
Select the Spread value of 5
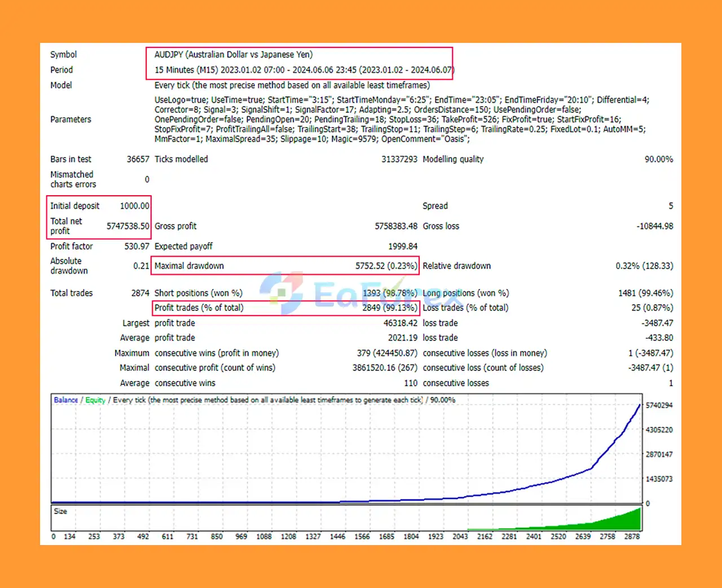coord(670,205)
